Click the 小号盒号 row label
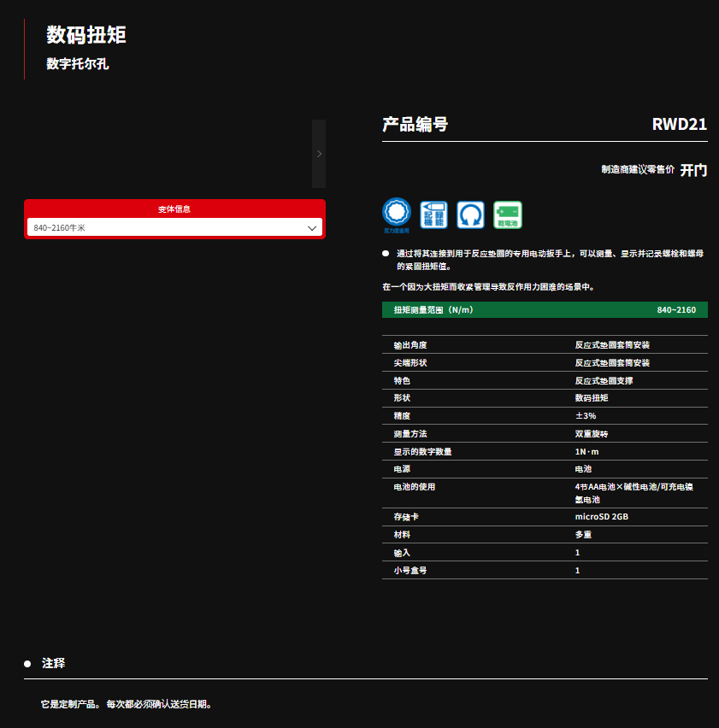Image resolution: width=719 pixels, height=728 pixels. click(410, 570)
